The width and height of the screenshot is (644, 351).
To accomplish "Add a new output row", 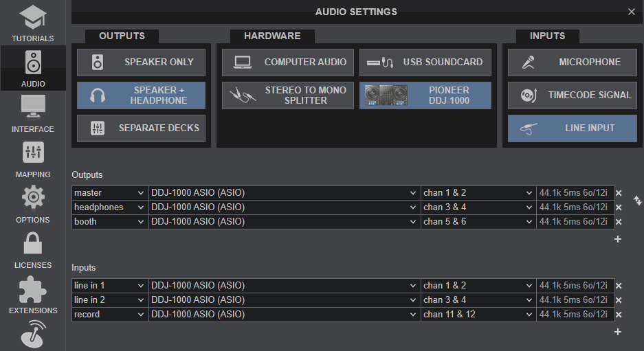I will tap(618, 239).
